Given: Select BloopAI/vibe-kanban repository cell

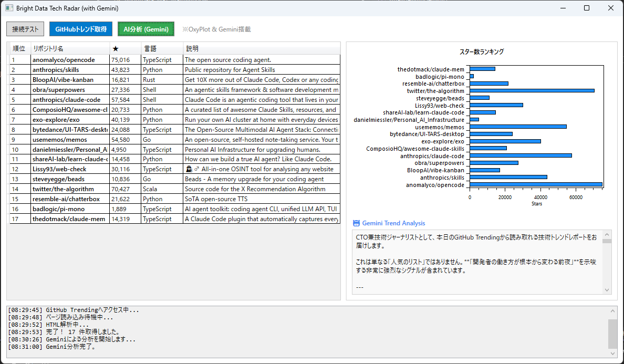Looking at the screenshot, I should (70, 79).
